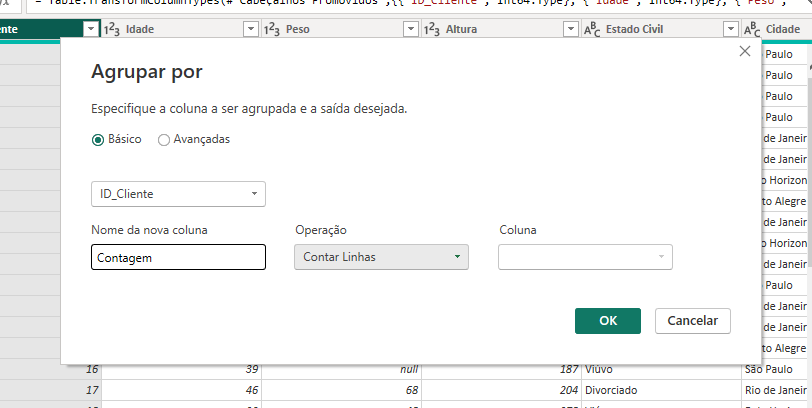Select the Estado Civil column header

661,30
